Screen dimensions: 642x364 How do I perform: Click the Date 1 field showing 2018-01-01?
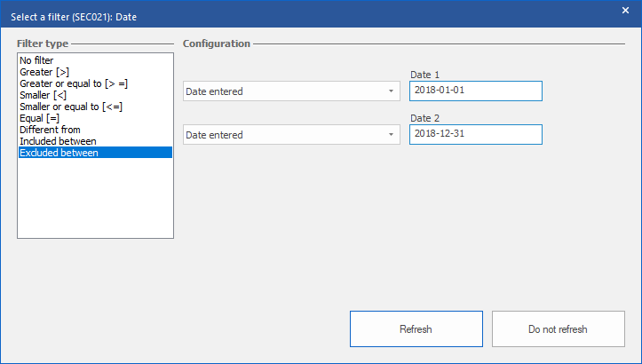(475, 91)
